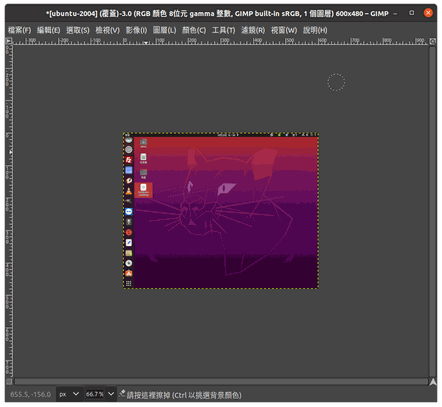Screen dimensions: 442x407
Task: Open the navigation preview icon at bottom-right
Action: click(x=433, y=382)
